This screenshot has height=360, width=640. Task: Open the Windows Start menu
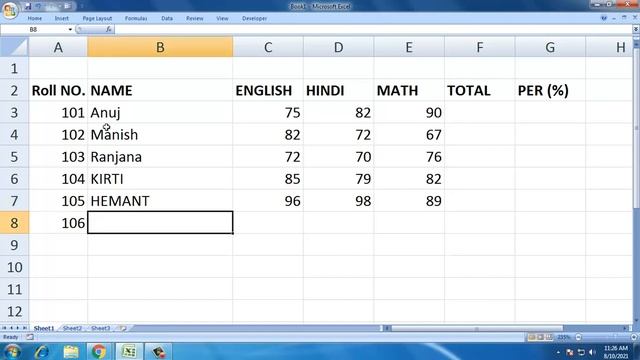(x=12, y=351)
